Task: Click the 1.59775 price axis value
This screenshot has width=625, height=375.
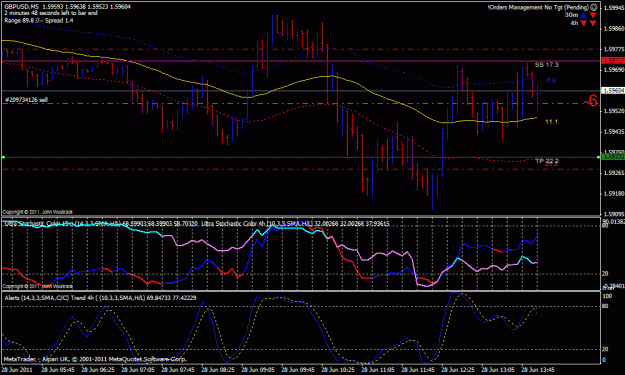Action: point(614,49)
